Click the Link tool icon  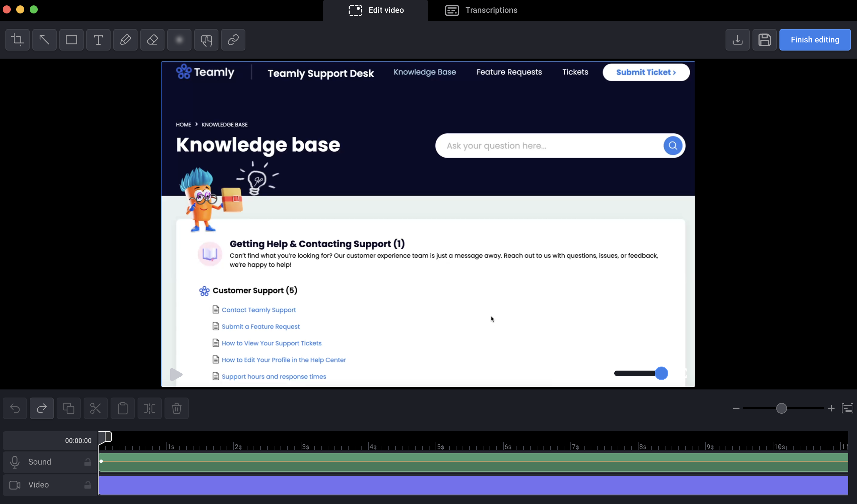(233, 40)
